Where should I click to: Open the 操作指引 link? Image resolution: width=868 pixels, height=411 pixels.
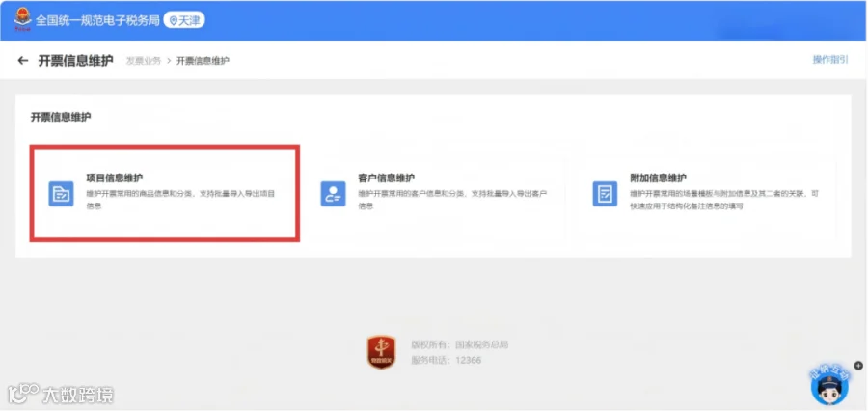829,60
